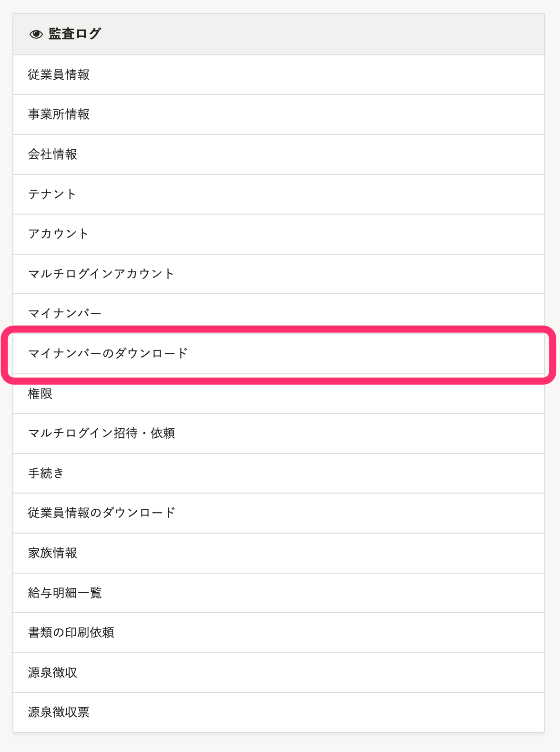This screenshot has height=752, width=560.
Task: Select the 権限 audit log
Action: click(279, 393)
